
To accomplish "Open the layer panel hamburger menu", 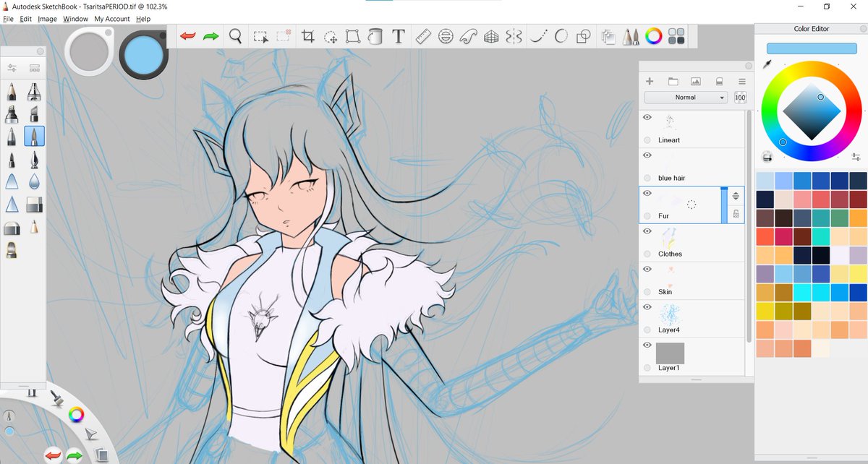I will pos(741,82).
